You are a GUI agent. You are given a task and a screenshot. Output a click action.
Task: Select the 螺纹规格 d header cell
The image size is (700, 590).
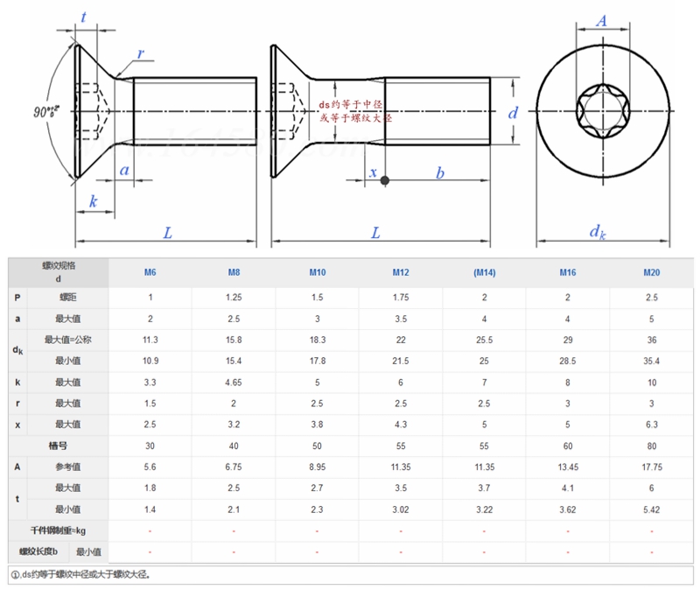(x=59, y=272)
